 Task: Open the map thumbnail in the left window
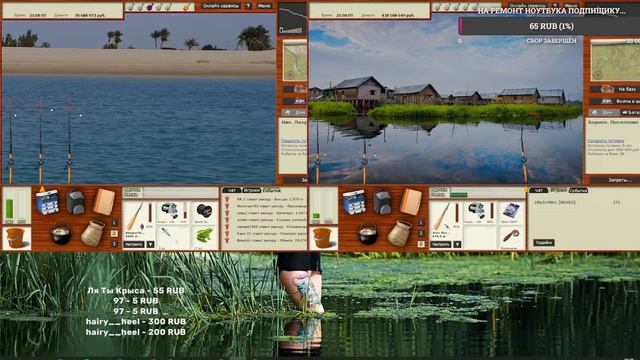pos(295,61)
